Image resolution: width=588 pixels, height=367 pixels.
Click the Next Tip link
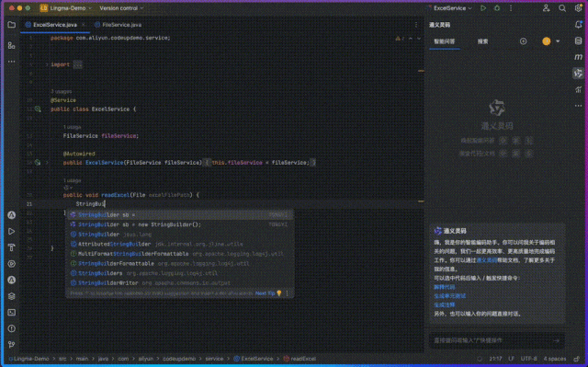pos(265,293)
